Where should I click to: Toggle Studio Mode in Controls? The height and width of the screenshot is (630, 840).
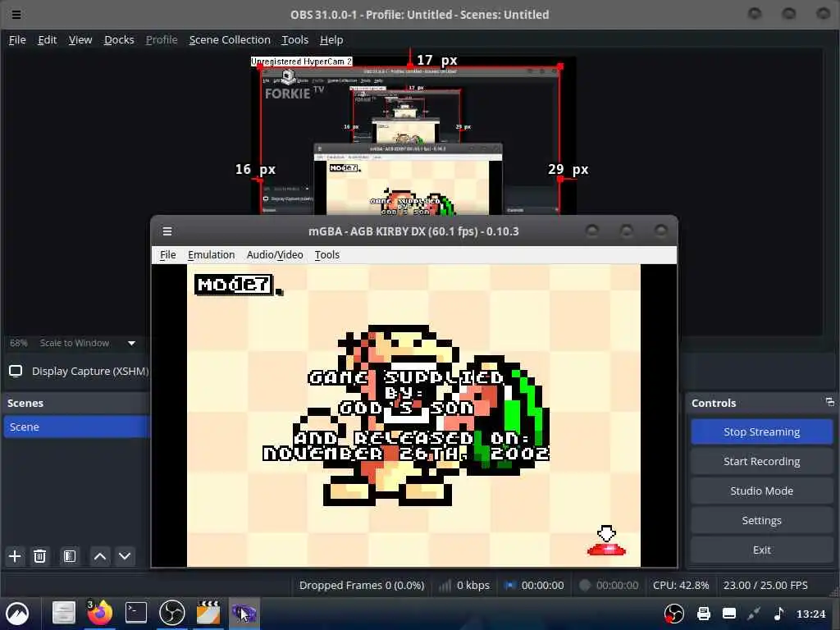pos(761,491)
